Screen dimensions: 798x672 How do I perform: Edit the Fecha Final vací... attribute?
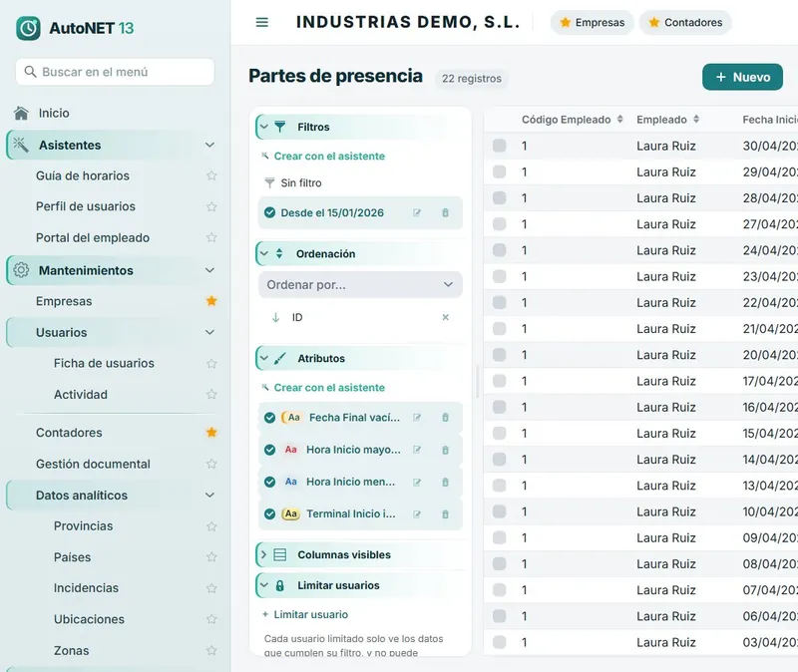(417, 418)
